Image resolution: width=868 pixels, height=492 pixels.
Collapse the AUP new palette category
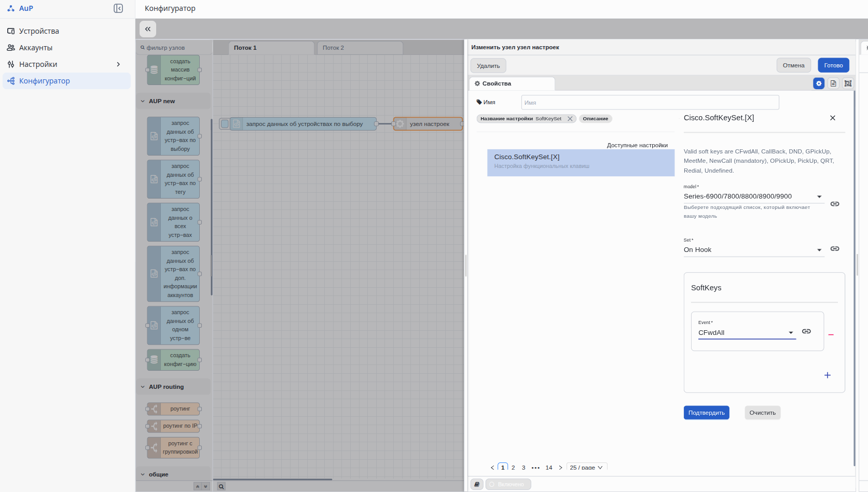174,101
